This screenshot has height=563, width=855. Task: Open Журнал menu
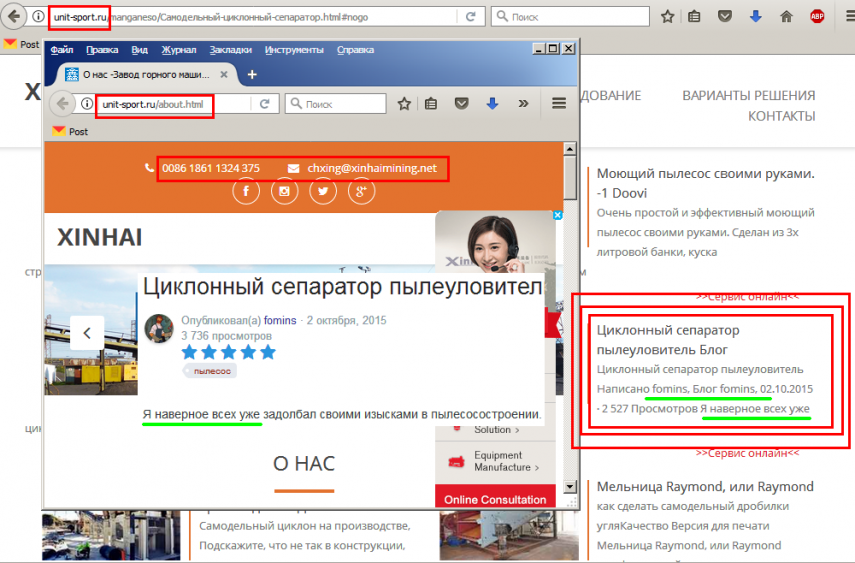[178, 50]
